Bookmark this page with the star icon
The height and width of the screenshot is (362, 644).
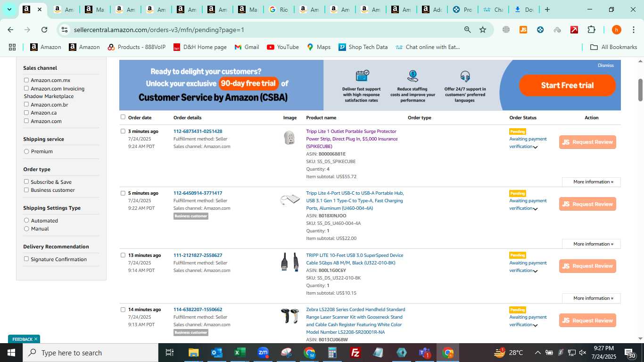click(483, 30)
